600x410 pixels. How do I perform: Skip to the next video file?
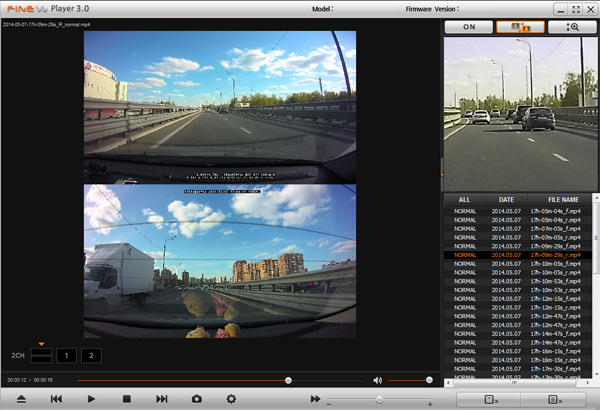(161, 399)
